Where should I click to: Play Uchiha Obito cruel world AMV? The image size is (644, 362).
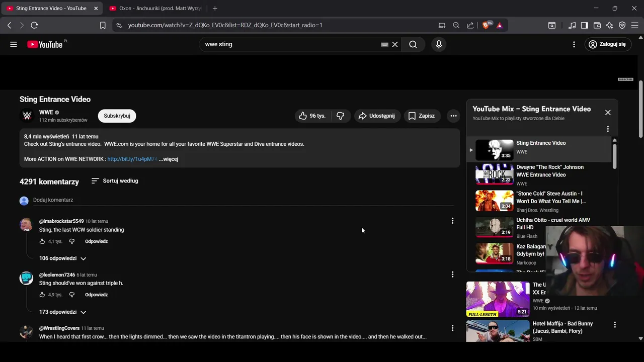[x=538, y=227]
